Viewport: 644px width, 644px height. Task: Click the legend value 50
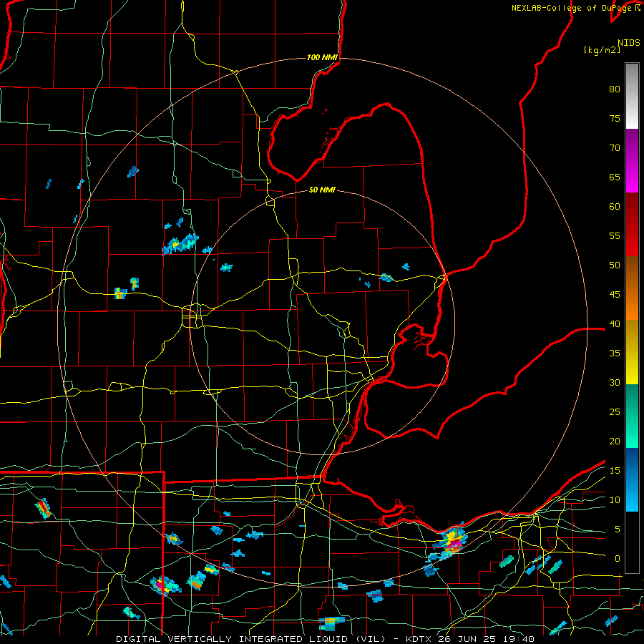tap(615, 265)
